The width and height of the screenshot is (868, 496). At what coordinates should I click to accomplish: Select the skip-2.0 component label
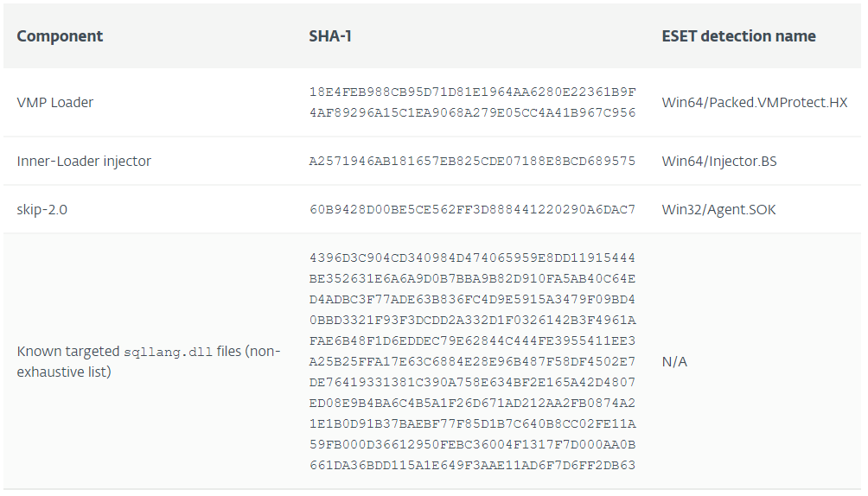42,210
